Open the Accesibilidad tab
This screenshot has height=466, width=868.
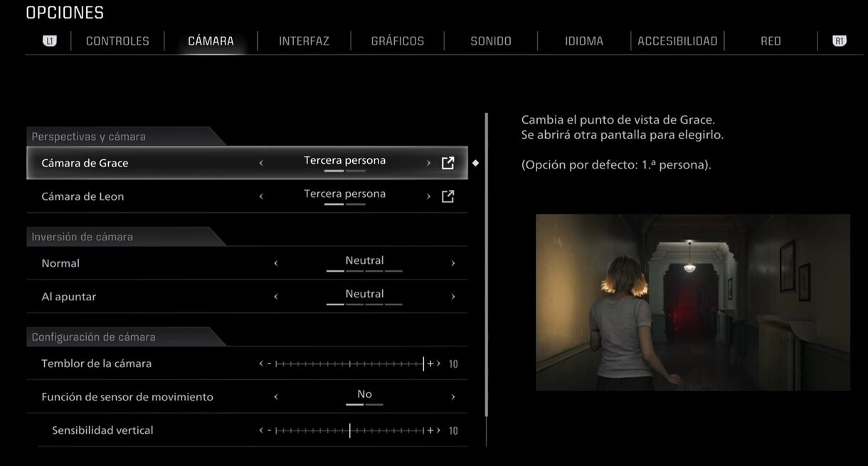pyautogui.click(x=677, y=41)
